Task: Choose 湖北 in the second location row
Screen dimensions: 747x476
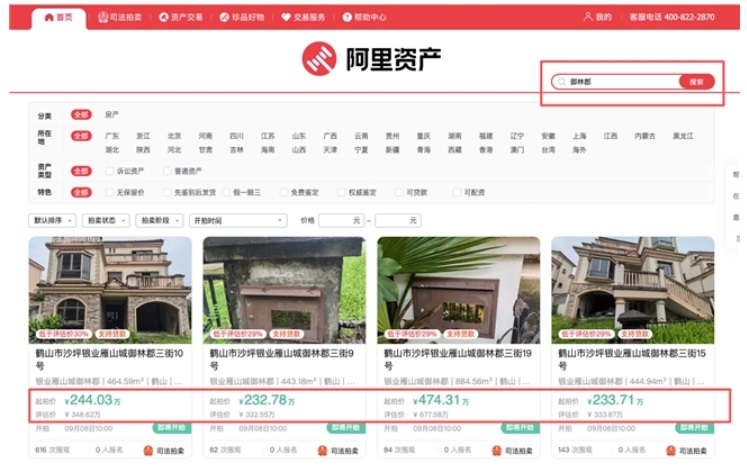Action: [112, 150]
